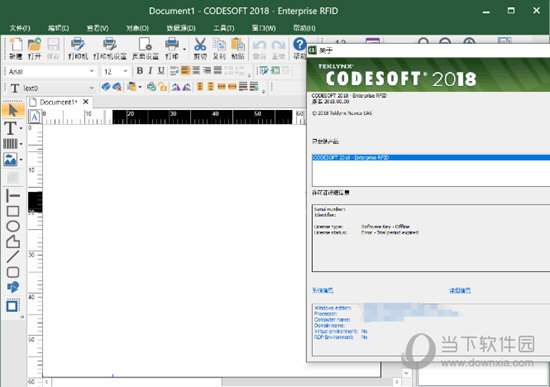This screenshot has height=387, width=550.
Task: Toggle bold B formatting
Action: tap(140, 71)
